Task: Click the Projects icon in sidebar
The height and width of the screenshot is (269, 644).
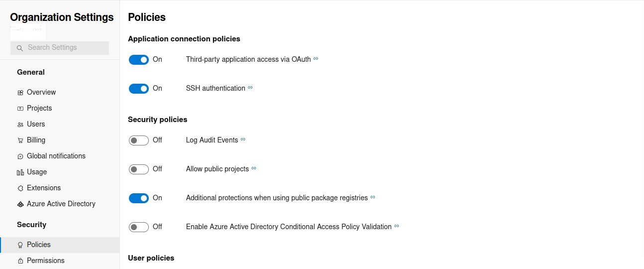Action: 20,109
